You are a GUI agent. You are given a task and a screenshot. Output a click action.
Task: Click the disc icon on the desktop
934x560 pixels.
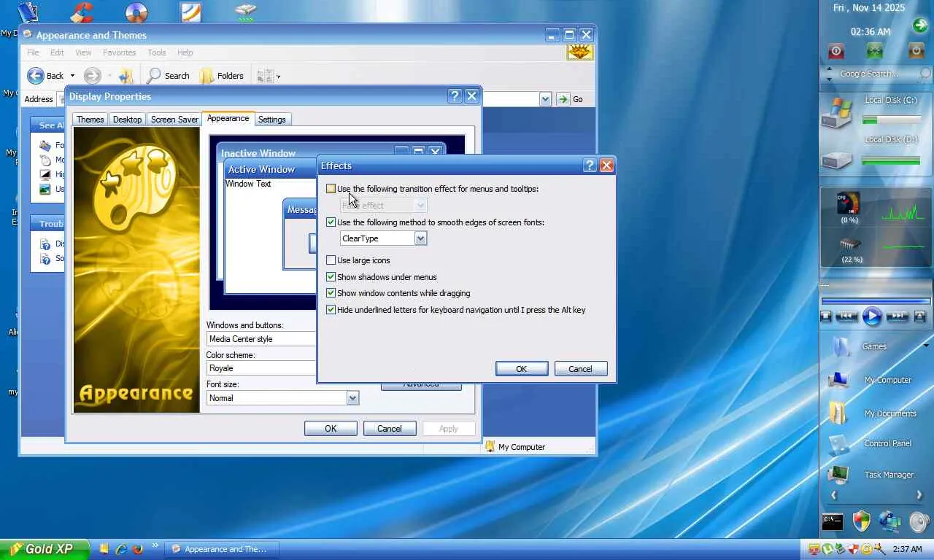pyautogui.click(x=136, y=12)
